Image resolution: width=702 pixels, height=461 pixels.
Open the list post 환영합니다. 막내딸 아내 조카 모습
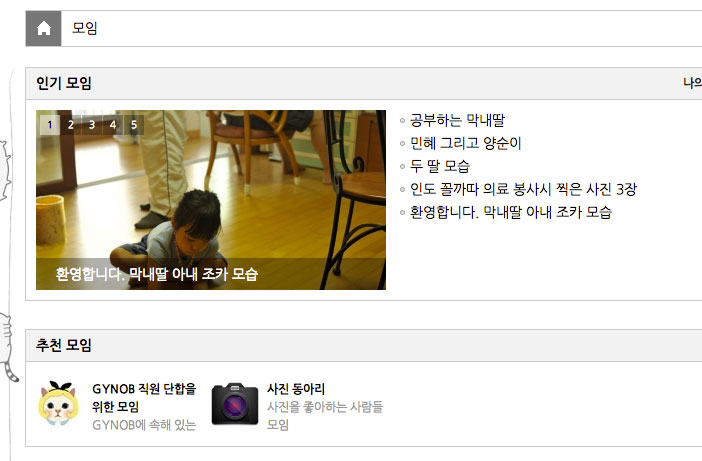coord(511,212)
